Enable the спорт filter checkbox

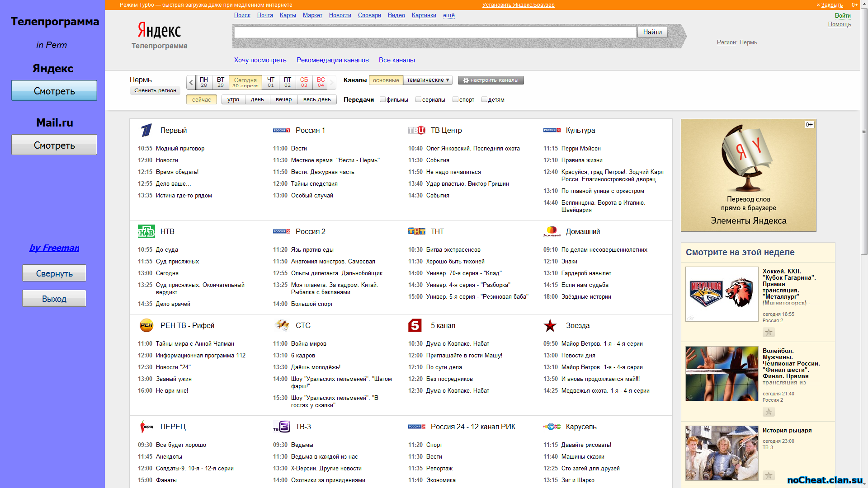click(455, 99)
